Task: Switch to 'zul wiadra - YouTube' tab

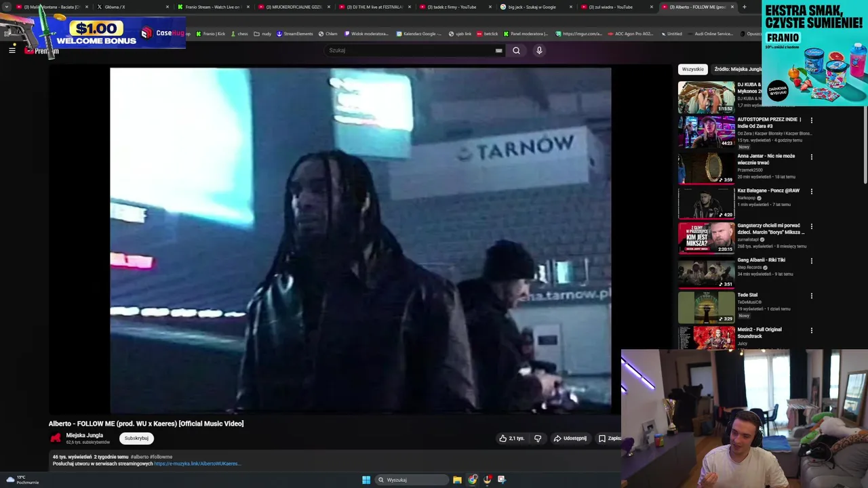Action: pyautogui.click(x=616, y=7)
